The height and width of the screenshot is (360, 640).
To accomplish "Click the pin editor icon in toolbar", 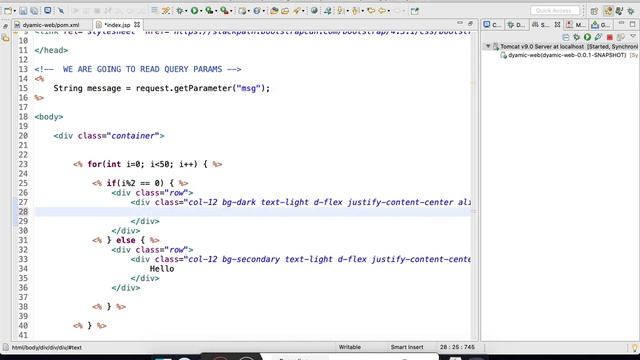I will [415, 11].
